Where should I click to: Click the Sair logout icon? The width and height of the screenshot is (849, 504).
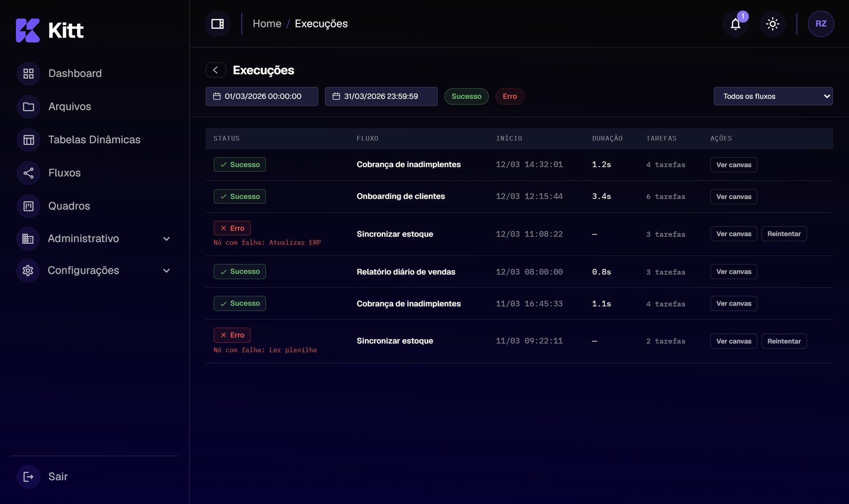click(x=28, y=477)
